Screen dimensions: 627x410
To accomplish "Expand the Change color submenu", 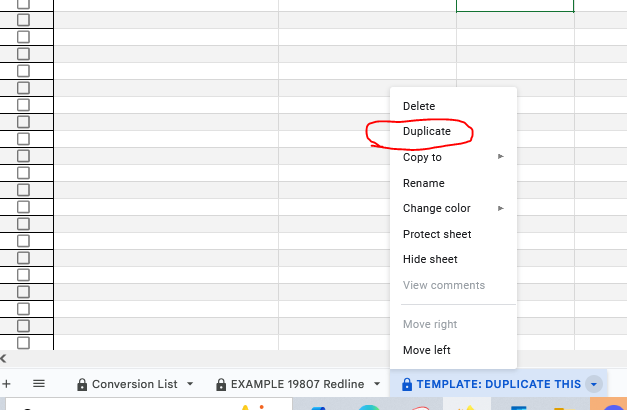I will [x=453, y=208].
